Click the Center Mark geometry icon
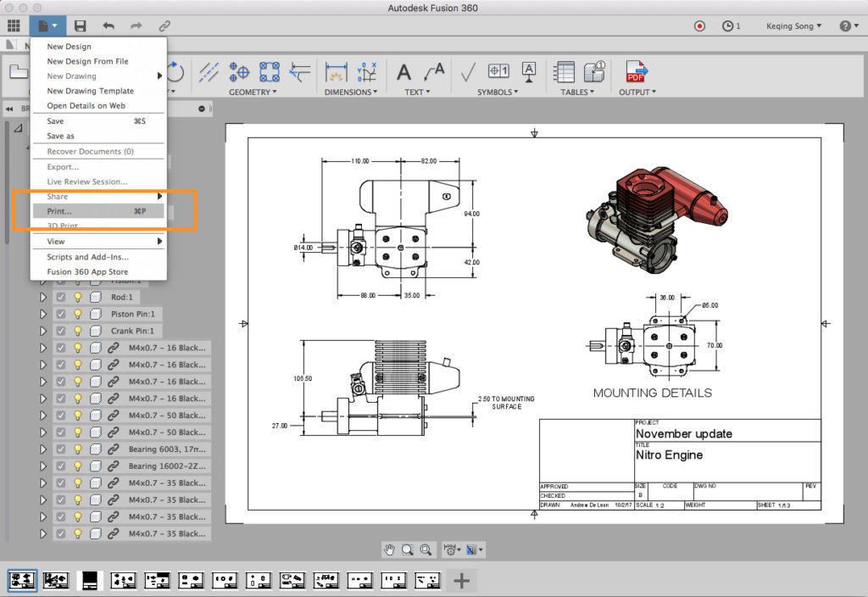This screenshot has height=597, width=868. tap(240, 73)
